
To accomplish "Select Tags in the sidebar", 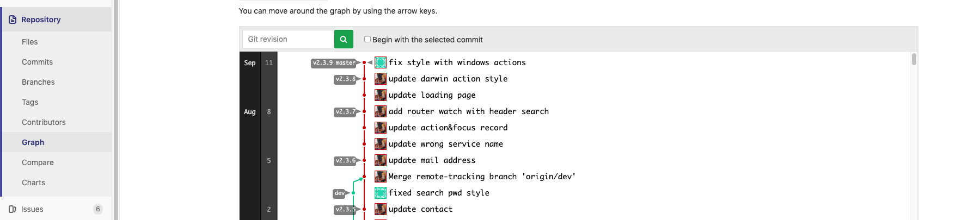I will tap(30, 102).
